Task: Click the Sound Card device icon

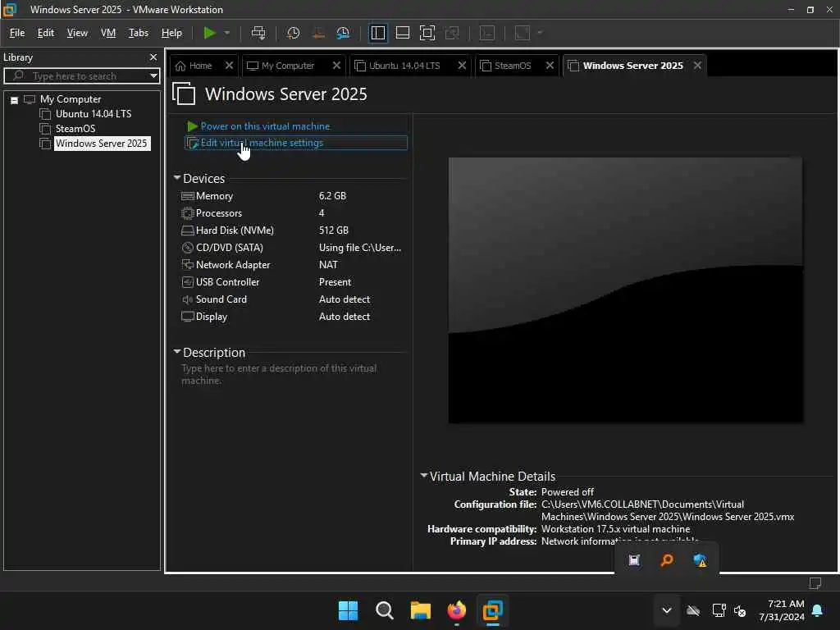Action: click(x=188, y=299)
